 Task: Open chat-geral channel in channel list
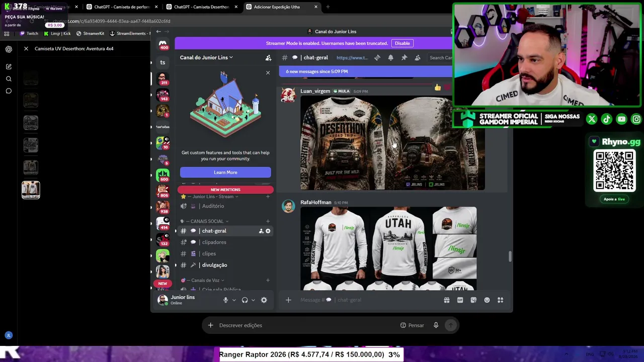click(x=224, y=231)
